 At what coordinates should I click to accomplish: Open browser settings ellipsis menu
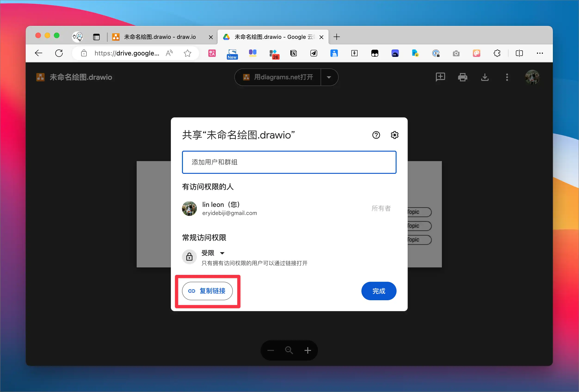click(540, 53)
